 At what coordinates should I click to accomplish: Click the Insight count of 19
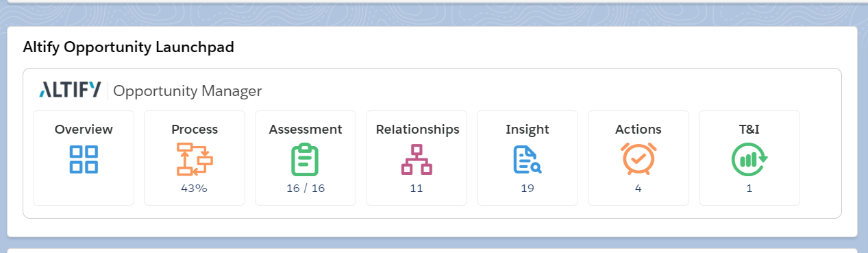pyautogui.click(x=527, y=188)
